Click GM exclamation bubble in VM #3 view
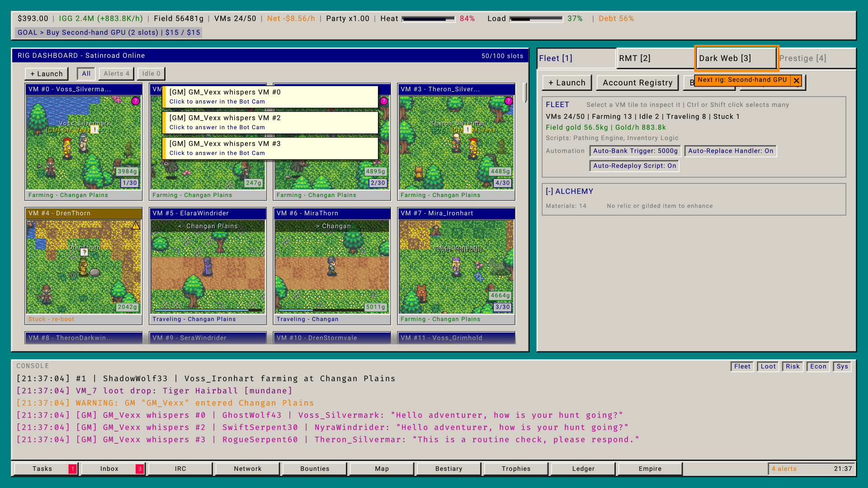 click(x=468, y=130)
